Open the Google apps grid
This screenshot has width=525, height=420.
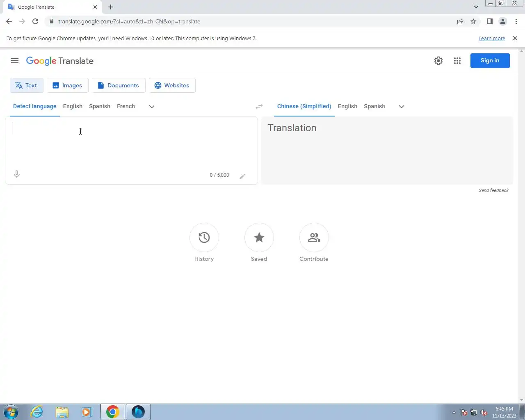[457, 61]
